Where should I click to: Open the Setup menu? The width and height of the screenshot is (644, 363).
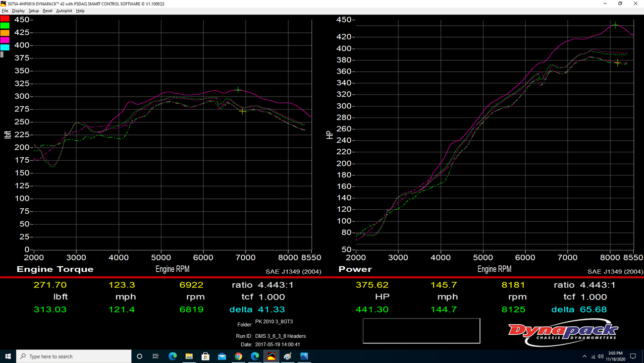pos(34,11)
